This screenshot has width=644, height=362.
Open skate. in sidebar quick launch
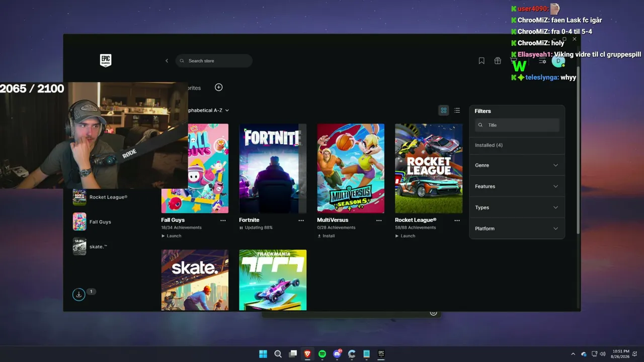(x=90, y=247)
